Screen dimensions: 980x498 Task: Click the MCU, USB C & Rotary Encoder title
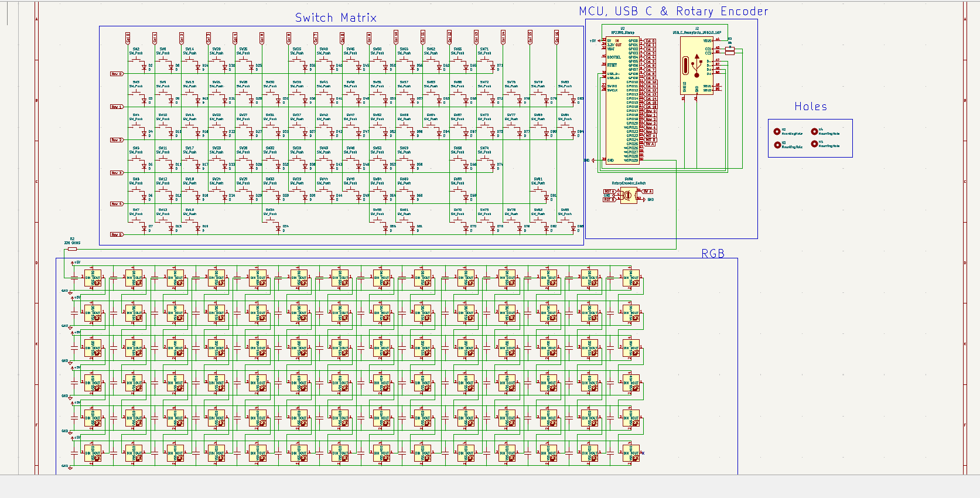(673, 11)
